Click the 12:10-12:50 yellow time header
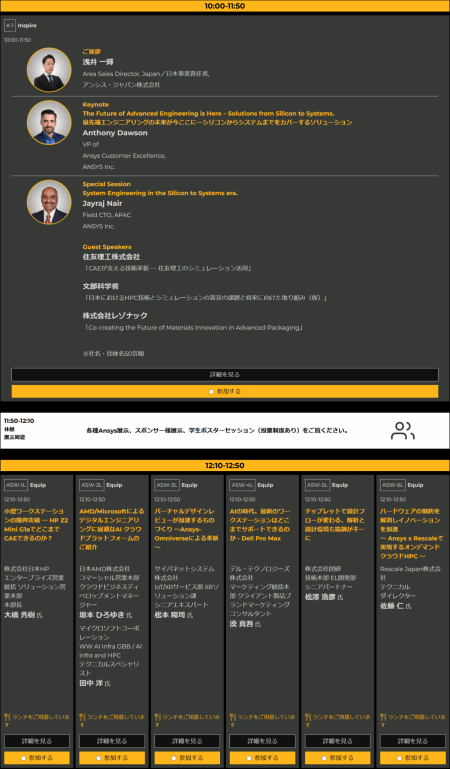The width and height of the screenshot is (450, 769). coord(225,465)
